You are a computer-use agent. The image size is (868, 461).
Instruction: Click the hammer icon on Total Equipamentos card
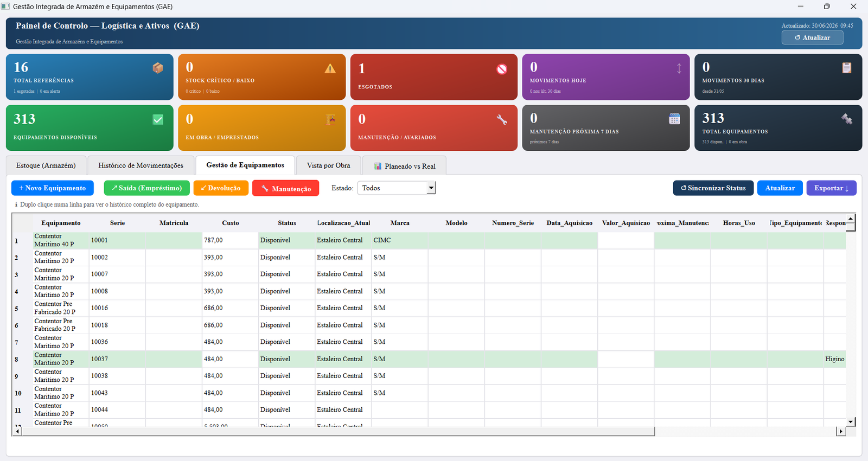[x=846, y=119]
